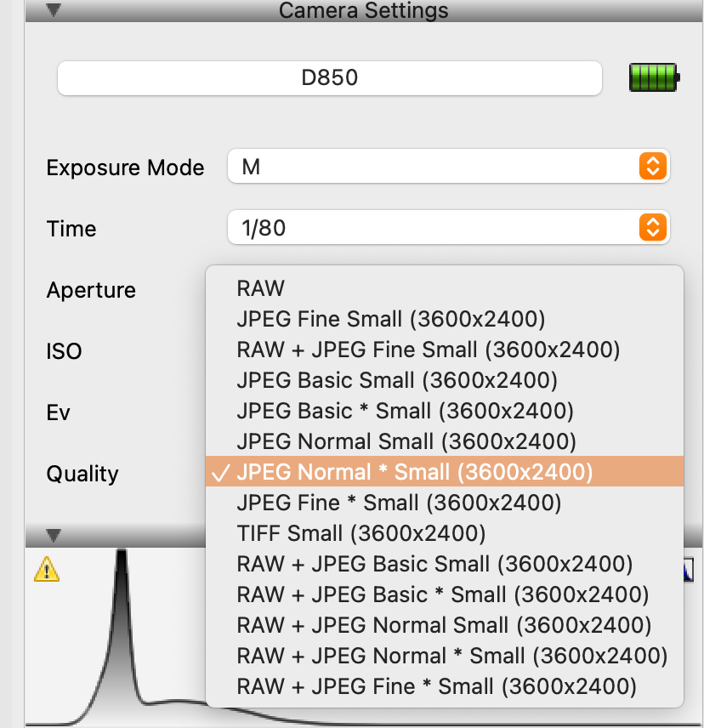The width and height of the screenshot is (704, 728).
Task: Select JPEG Normal Small (3600x2400)
Action: click(445, 441)
